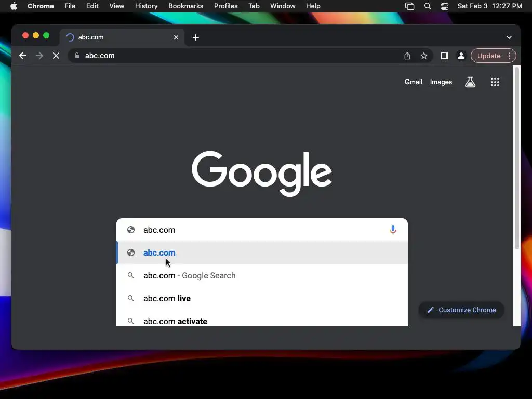Open the Bookmarks menu

[185, 6]
